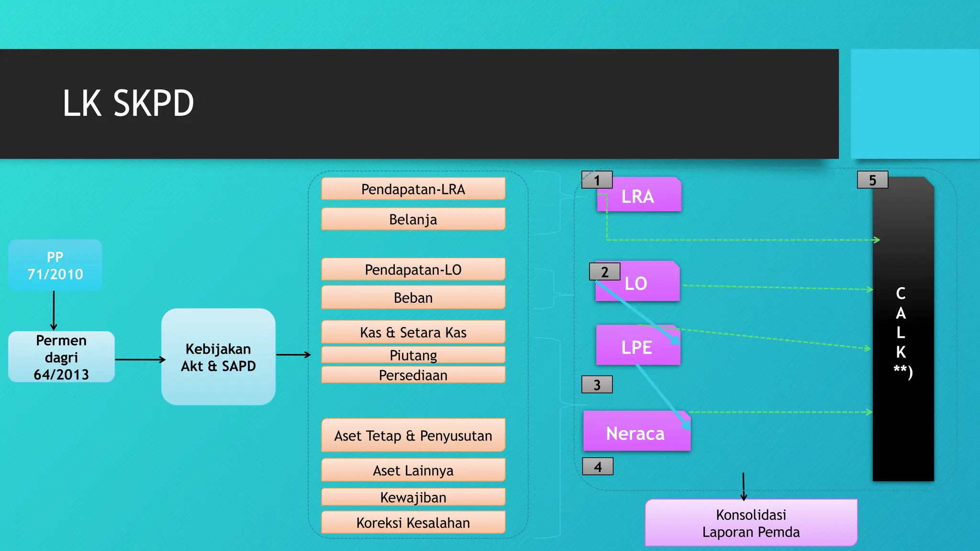980x551 pixels.
Task: Click the Kewajiban bar
Action: pyautogui.click(x=413, y=497)
